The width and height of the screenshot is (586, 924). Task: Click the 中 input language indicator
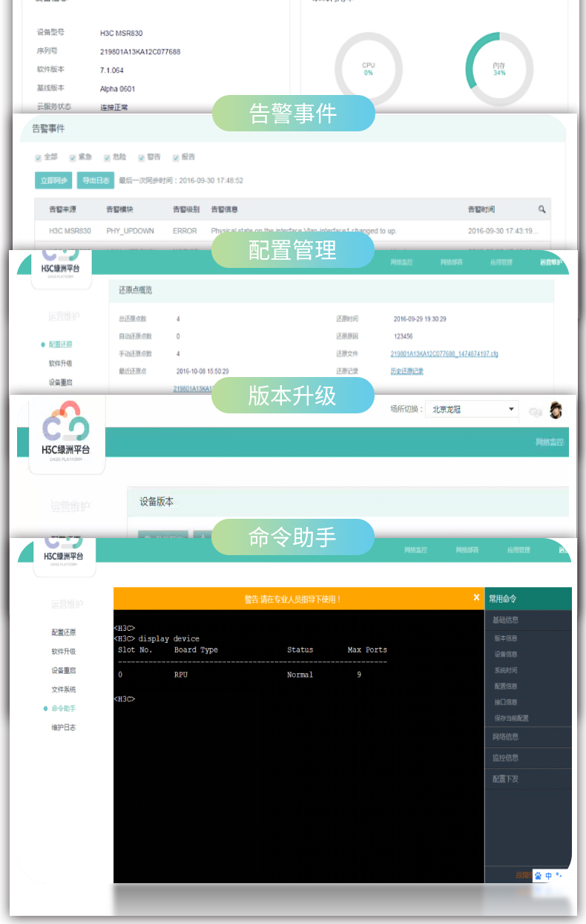(x=549, y=876)
